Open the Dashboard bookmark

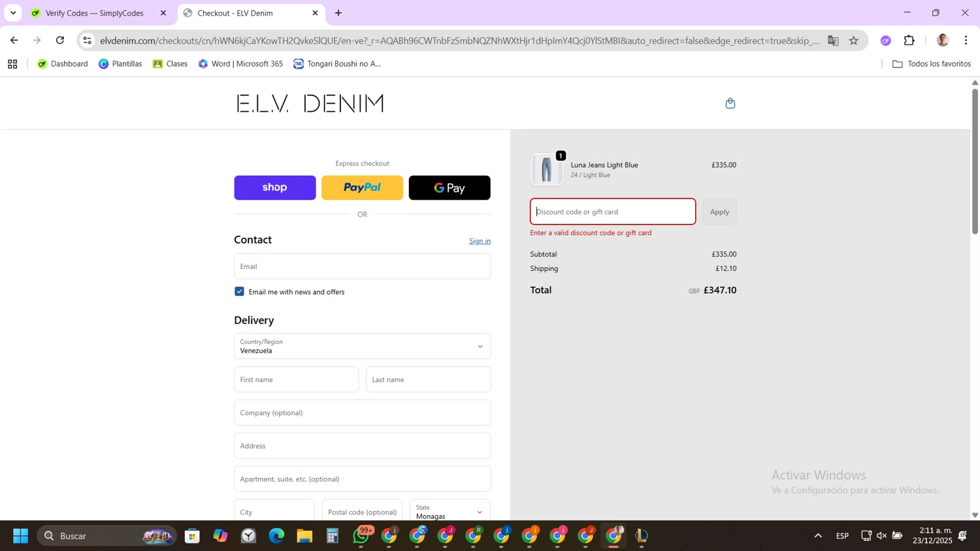(63, 64)
